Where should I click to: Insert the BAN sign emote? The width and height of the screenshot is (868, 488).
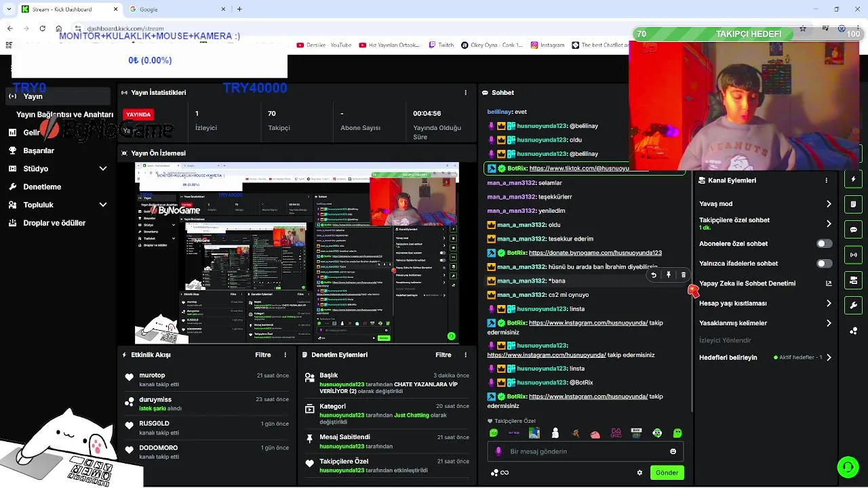pos(636,433)
